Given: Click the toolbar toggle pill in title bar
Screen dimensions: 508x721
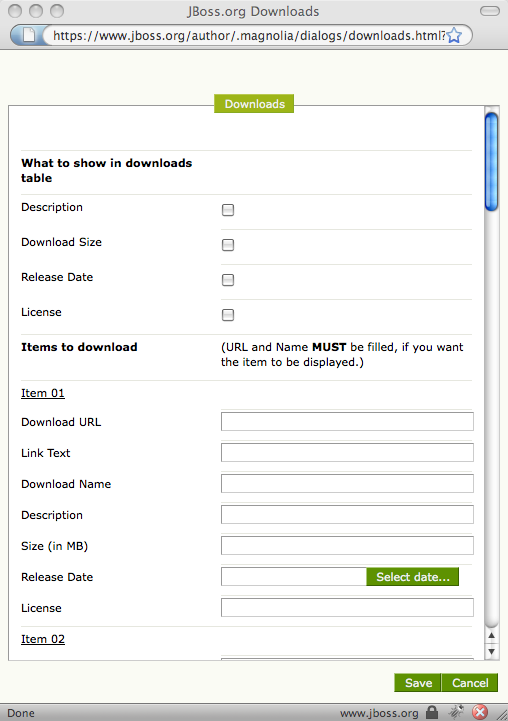Looking at the screenshot, I should [490, 11].
